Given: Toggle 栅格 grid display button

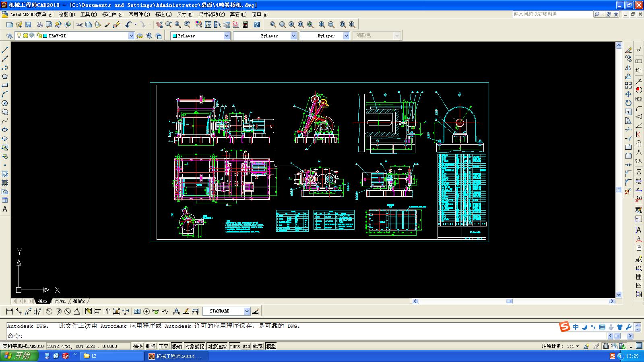Looking at the screenshot, I should pos(151,346).
